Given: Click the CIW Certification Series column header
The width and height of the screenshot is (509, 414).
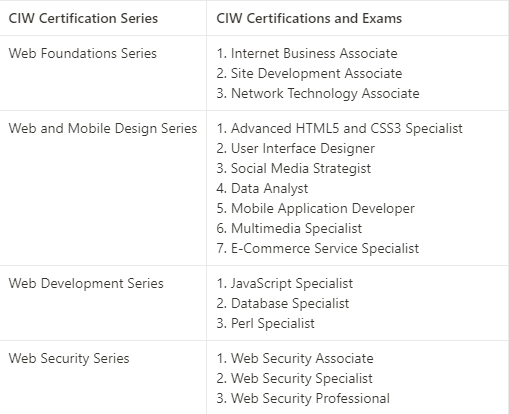Looking at the screenshot, I should point(83,18).
